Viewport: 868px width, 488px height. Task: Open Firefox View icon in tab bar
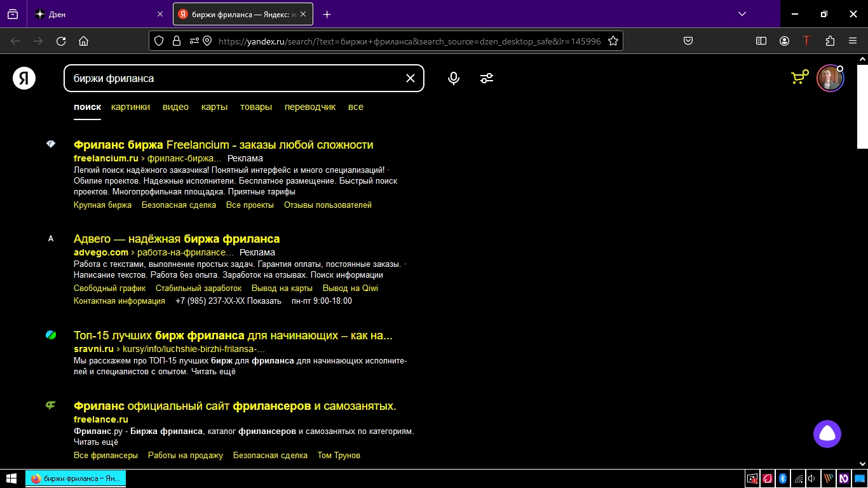pyautogui.click(x=13, y=14)
